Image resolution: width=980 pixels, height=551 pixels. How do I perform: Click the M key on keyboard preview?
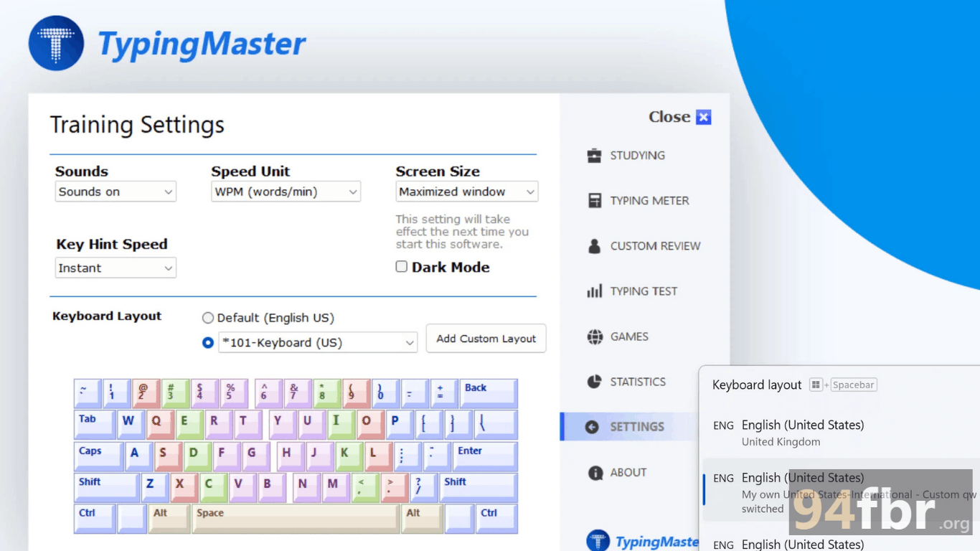coord(336,487)
